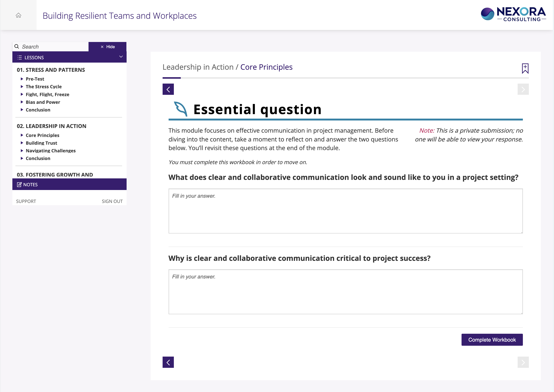Open the Notes panel edit icon
The height and width of the screenshot is (392, 554).
point(19,185)
